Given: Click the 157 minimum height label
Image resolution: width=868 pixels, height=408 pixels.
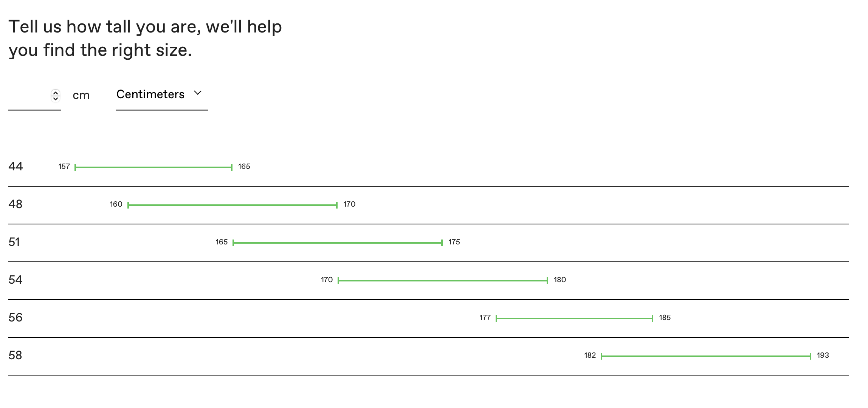Looking at the screenshot, I should click(64, 167).
